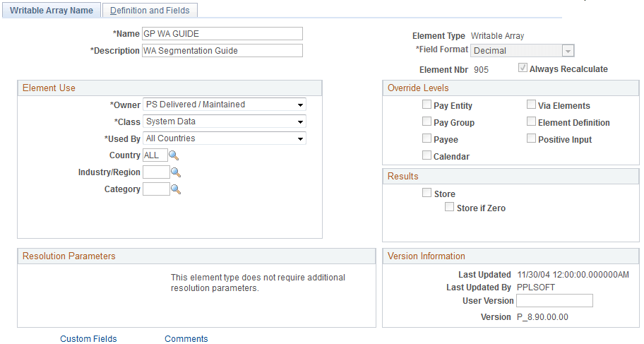644x344 pixels.
Task: Click the Name input field
Action: coord(222,34)
